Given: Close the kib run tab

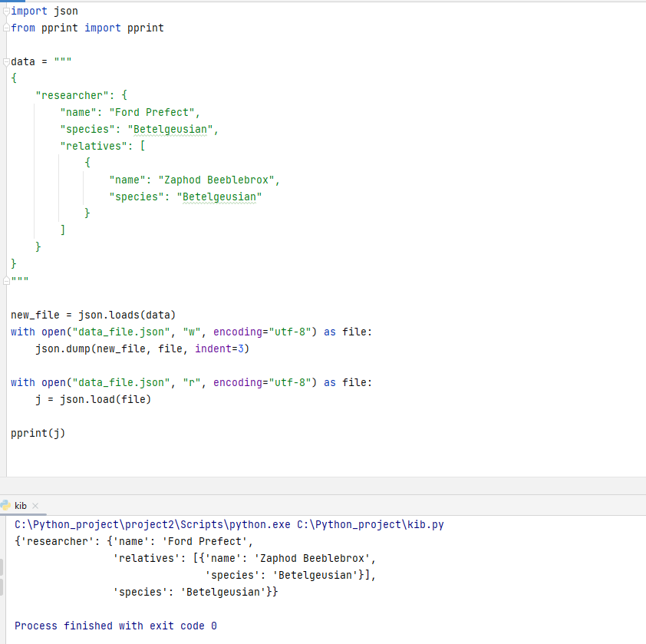Looking at the screenshot, I should coord(35,506).
